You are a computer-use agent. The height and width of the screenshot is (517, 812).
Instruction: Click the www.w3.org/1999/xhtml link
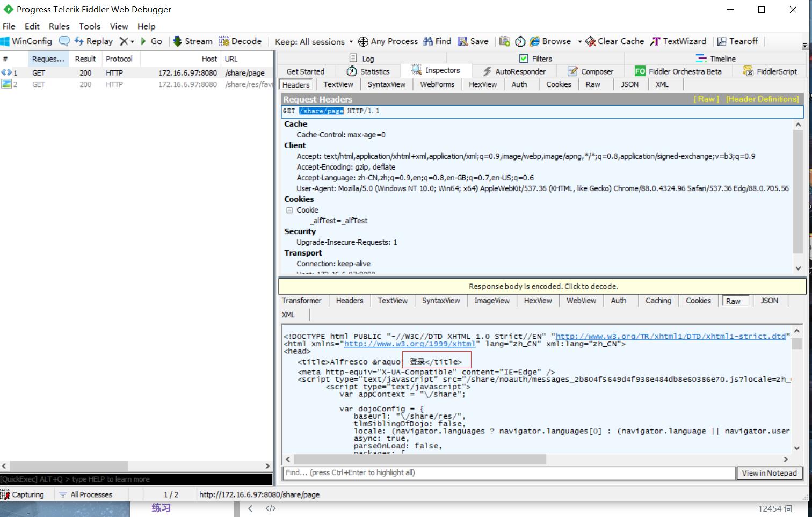tap(410, 344)
